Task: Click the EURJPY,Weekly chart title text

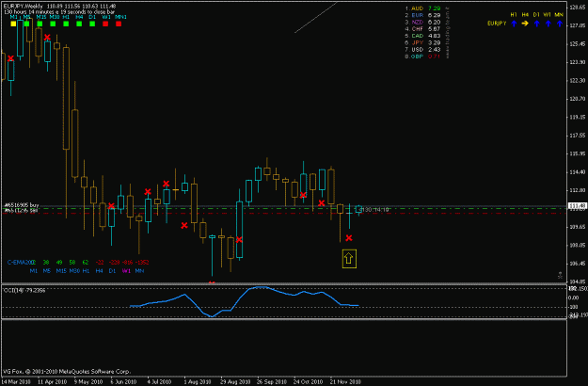Action: (x=23, y=7)
